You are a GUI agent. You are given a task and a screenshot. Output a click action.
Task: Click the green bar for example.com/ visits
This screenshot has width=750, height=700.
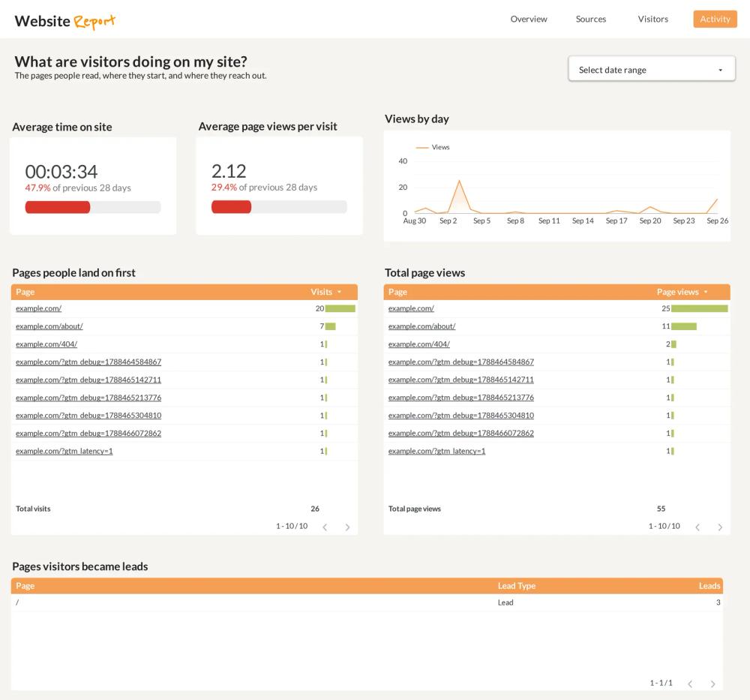point(340,308)
